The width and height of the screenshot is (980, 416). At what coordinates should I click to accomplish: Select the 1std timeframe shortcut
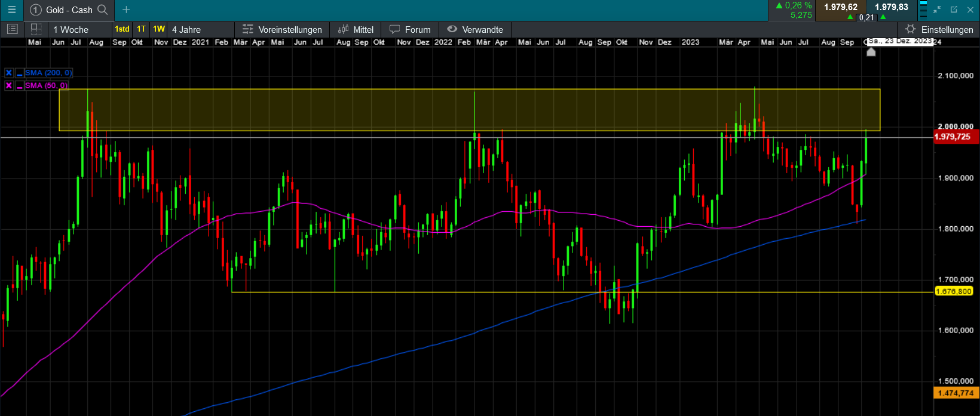[122, 29]
